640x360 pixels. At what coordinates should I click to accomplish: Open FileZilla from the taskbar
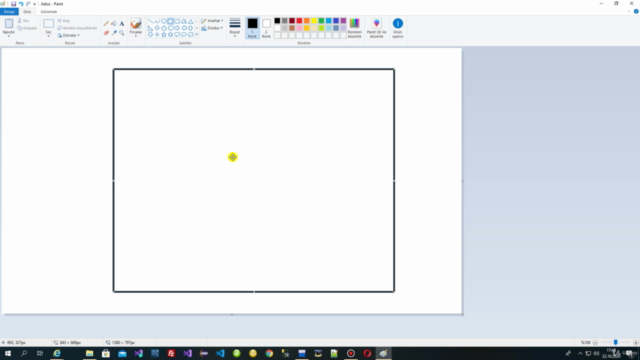coord(171,353)
